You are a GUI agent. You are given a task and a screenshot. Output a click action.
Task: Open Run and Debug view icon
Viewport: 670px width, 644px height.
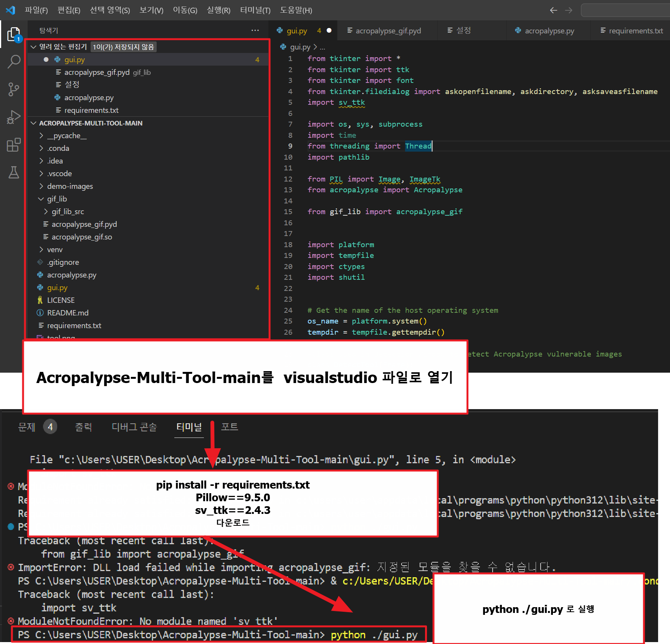[14, 117]
